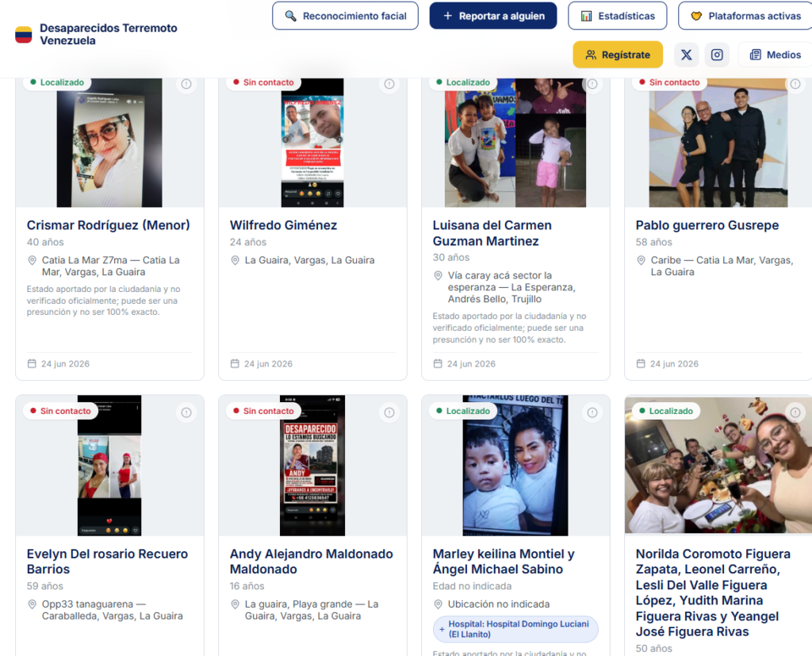The image size is (812, 656).
Task: Click calendar icon on Crismar Rodríguez card
Action: (32, 364)
